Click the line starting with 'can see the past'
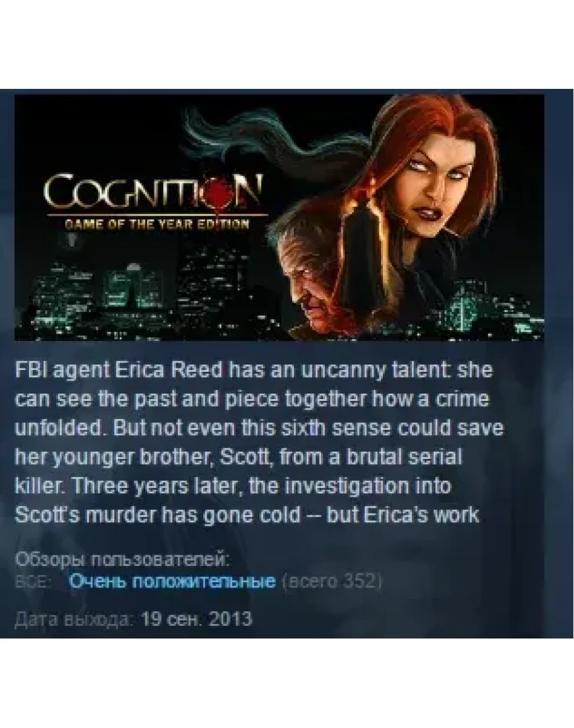The height and width of the screenshot is (728, 574). point(252,400)
